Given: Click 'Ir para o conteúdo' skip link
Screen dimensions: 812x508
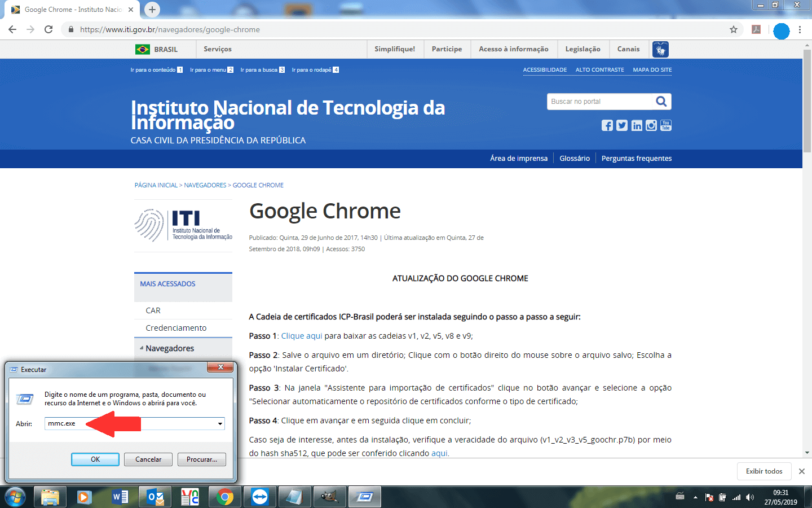Looking at the screenshot, I should coord(157,70).
